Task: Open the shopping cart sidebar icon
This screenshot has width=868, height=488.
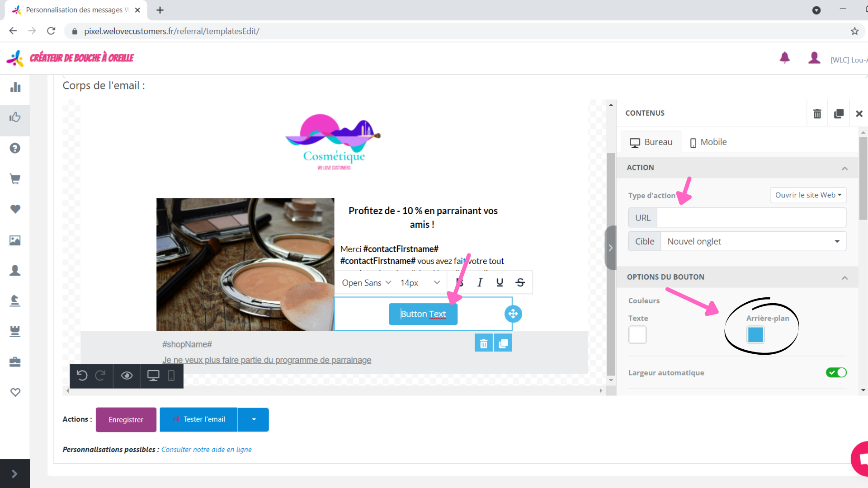Action: [x=15, y=179]
